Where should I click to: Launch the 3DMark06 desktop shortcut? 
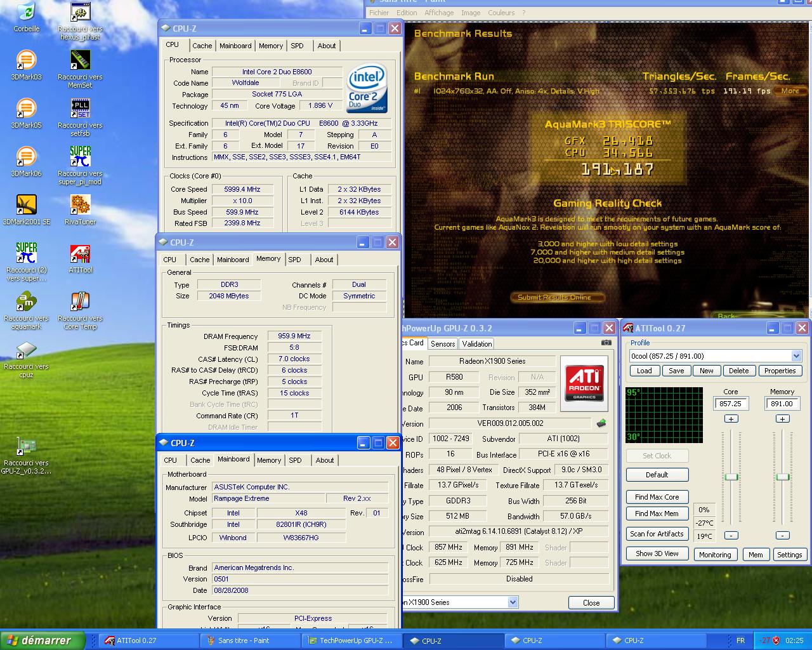(x=26, y=162)
